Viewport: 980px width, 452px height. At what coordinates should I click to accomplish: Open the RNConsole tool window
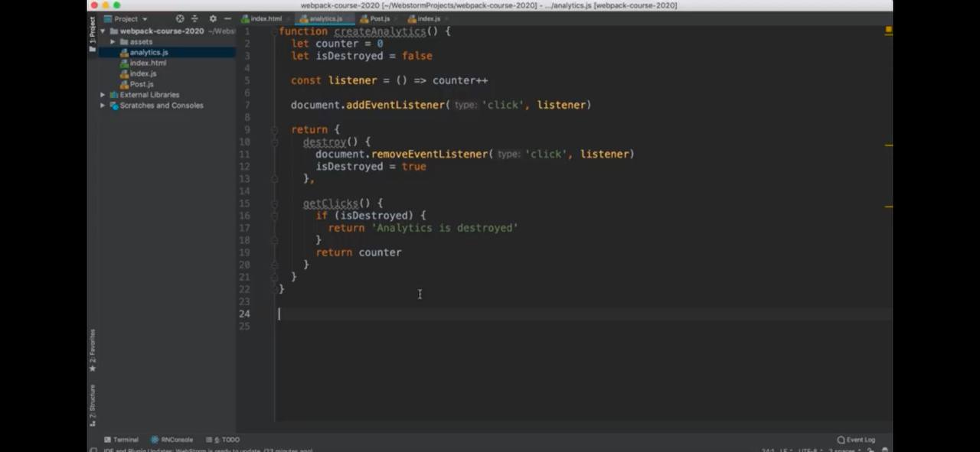click(x=172, y=440)
